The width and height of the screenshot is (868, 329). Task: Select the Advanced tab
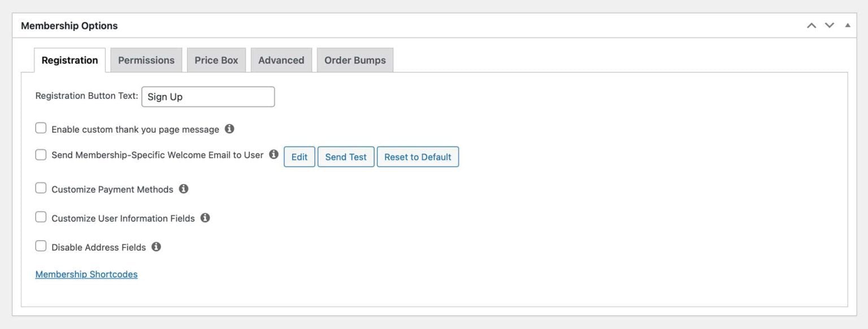pyautogui.click(x=281, y=59)
